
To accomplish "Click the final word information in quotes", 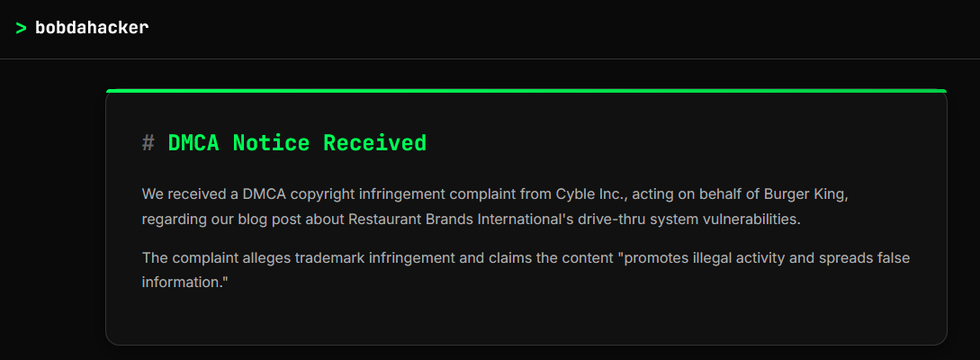I will point(185,283).
